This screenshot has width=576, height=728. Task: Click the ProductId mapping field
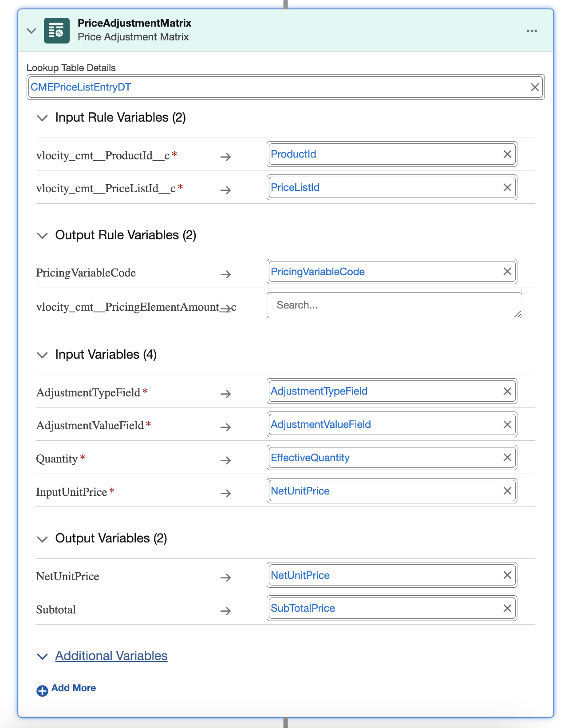392,154
